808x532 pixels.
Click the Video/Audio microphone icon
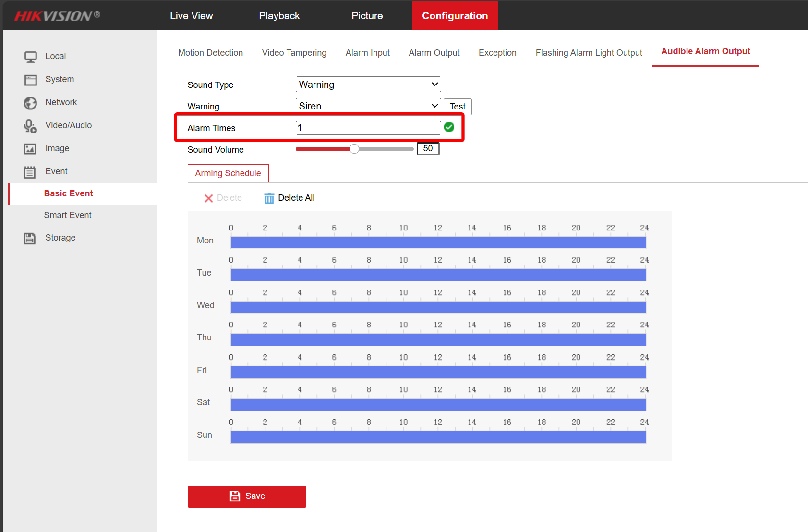[30, 126]
